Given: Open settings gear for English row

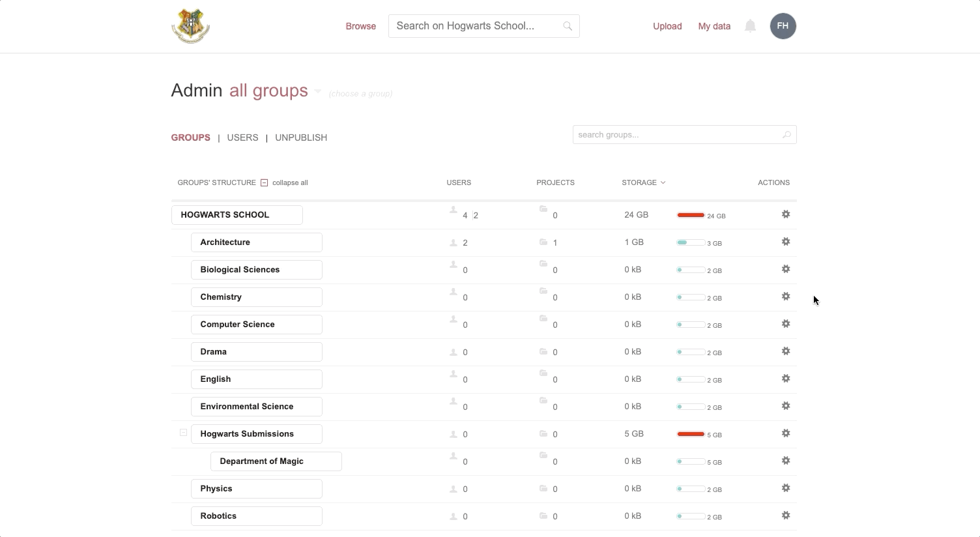Looking at the screenshot, I should coord(786,379).
